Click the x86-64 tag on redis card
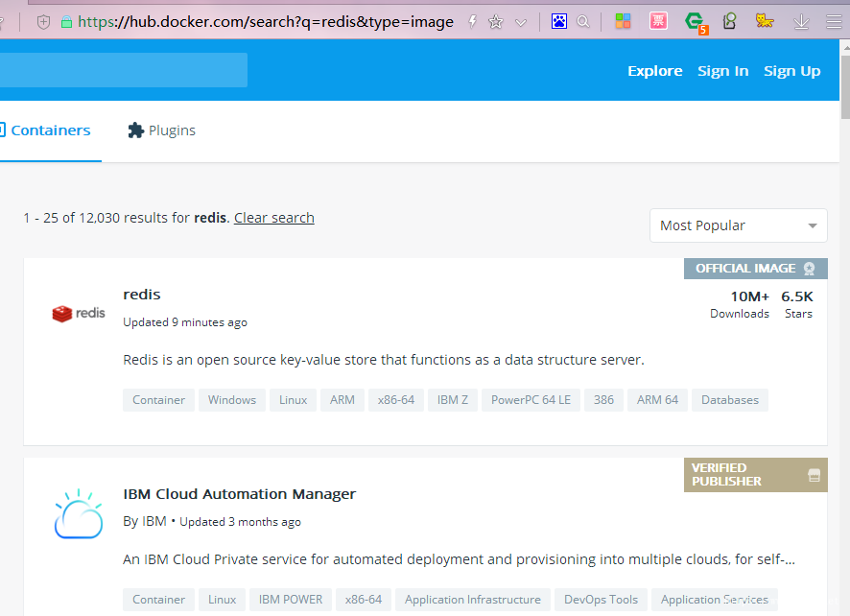 pos(396,400)
